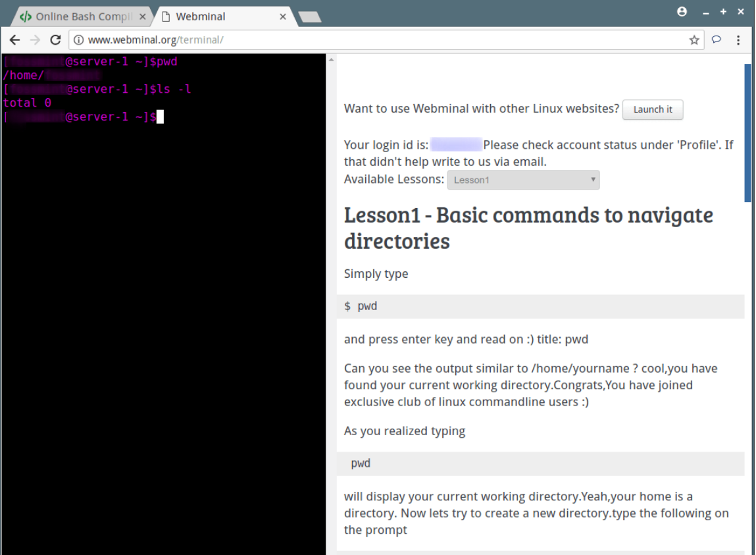Viewport: 756px width, 555px height.
Task: Click the speech bubble extension icon
Action: [x=717, y=40]
